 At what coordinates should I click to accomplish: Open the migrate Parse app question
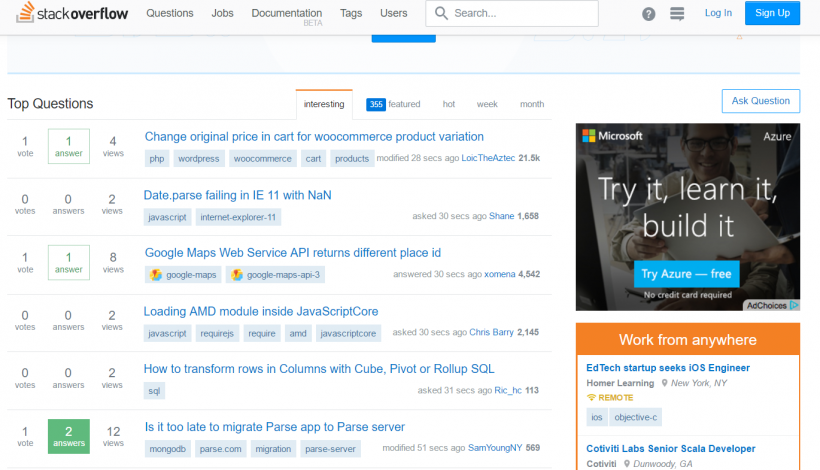tap(275, 427)
